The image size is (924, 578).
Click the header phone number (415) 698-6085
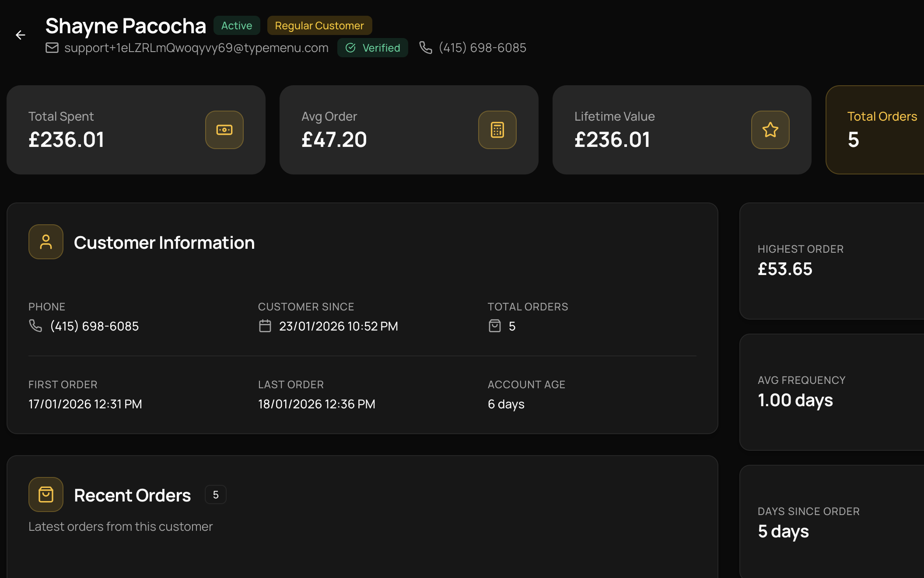[x=482, y=48]
